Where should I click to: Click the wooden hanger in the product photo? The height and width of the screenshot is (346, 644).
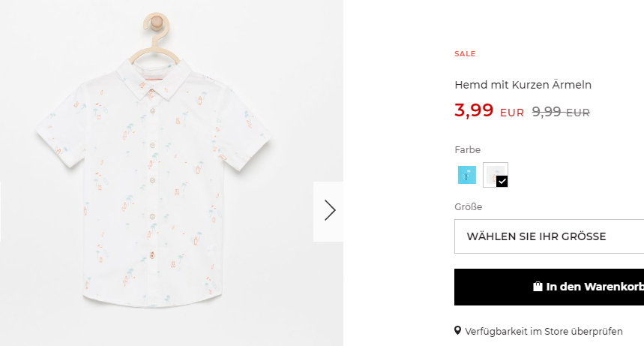155,38
